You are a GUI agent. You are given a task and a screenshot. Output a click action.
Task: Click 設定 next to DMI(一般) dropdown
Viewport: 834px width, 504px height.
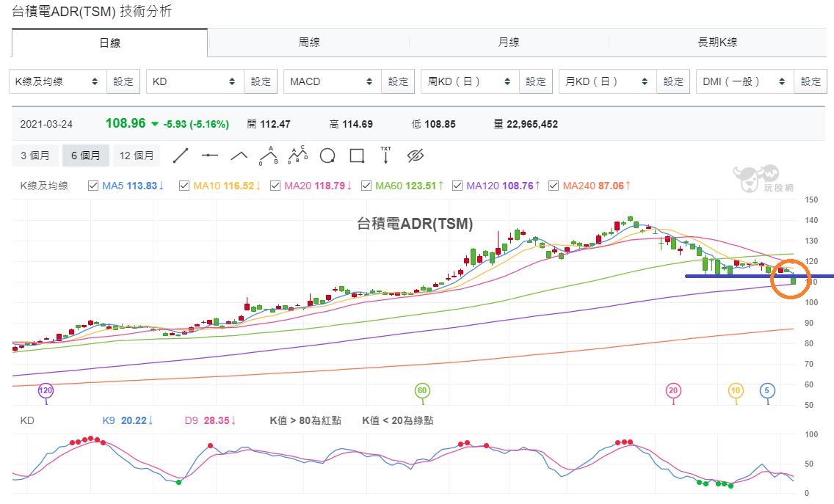coord(811,81)
